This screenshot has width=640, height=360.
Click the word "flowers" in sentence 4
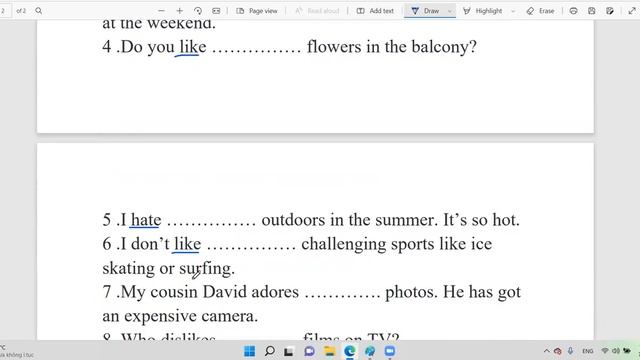334,47
